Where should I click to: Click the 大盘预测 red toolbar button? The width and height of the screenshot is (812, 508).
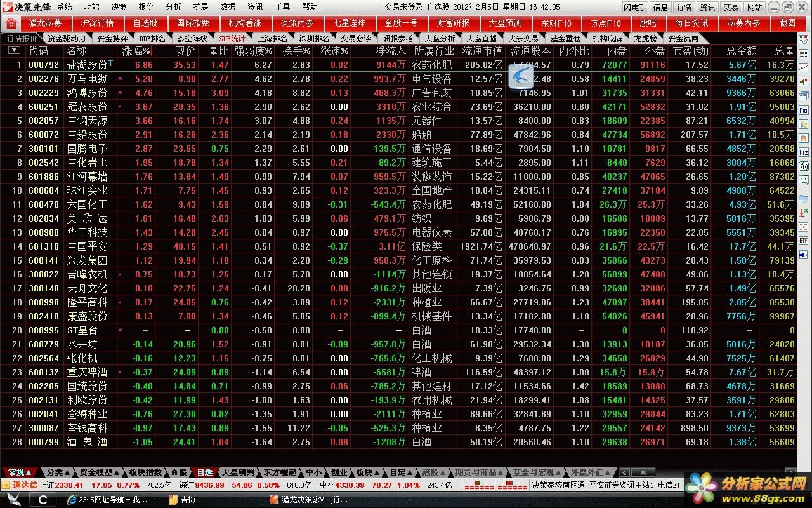506,23
